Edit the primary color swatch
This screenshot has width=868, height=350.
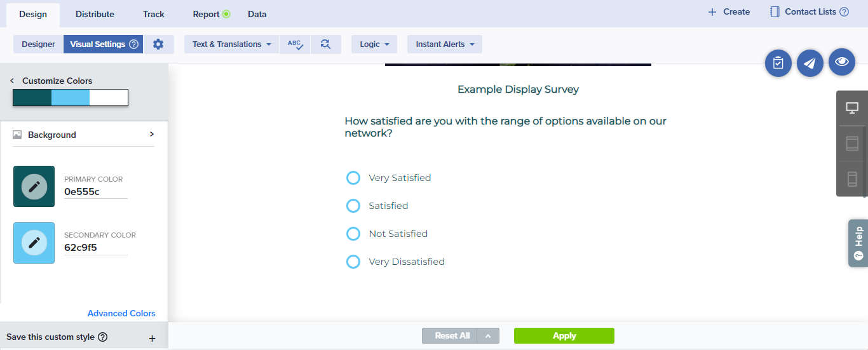(34, 187)
